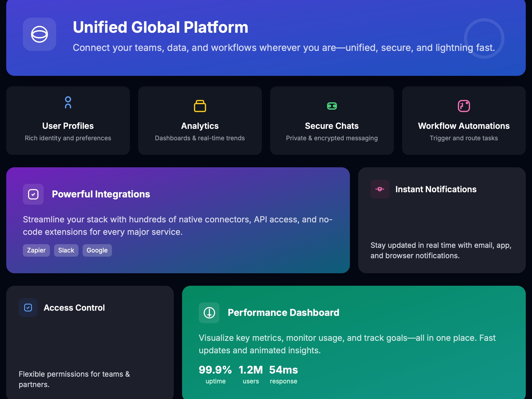The width and height of the screenshot is (532, 399).
Task: Click the Powerful Integrations checkmark icon
Action: coord(33,194)
